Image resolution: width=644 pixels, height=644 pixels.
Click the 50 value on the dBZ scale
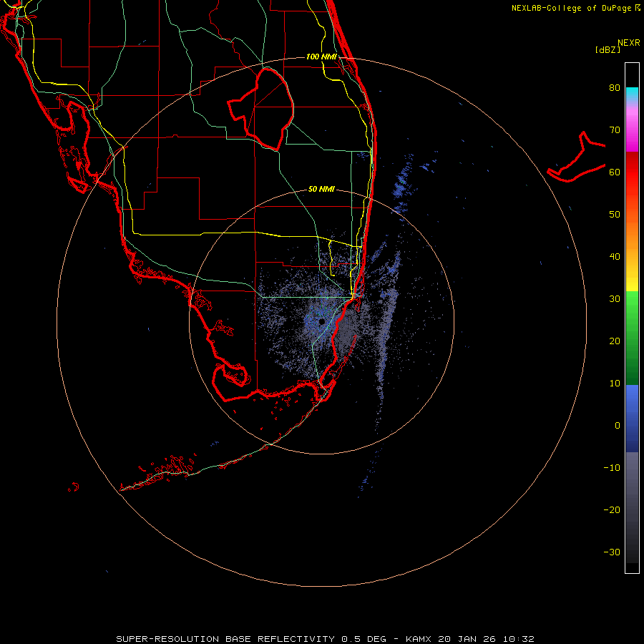tap(615, 215)
